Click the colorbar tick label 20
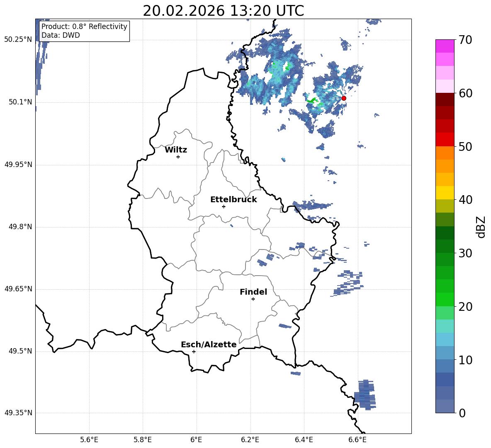Image resolution: width=491 pixels, height=448 pixels. coord(465,307)
